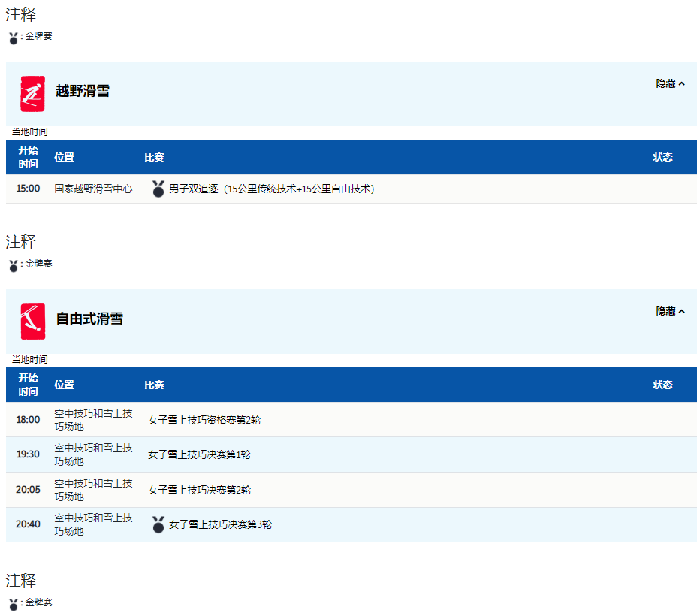The width and height of the screenshot is (697, 616).
Task: Select the 自由式滑雪 section title
Action: [x=89, y=319]
